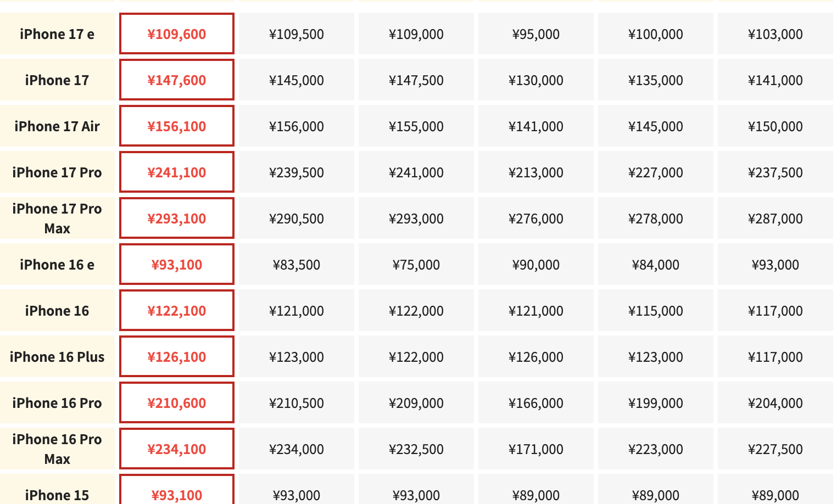Click the iPhone 16 Plus row label
837x504 pixels.
pyautogui.click(x=57, y=357)
